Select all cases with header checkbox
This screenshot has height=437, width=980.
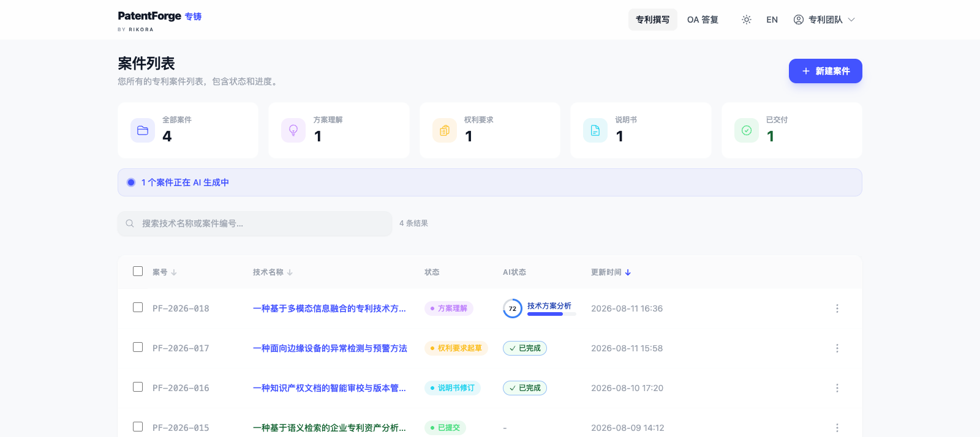(x=138, y=271)
